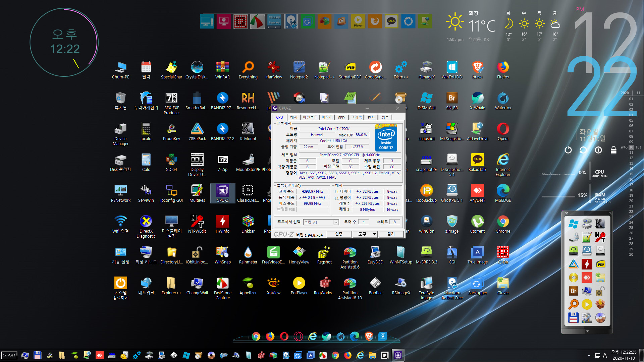
Task: Click the instructions field listing MMX, SSE
Action: point(350,175)
